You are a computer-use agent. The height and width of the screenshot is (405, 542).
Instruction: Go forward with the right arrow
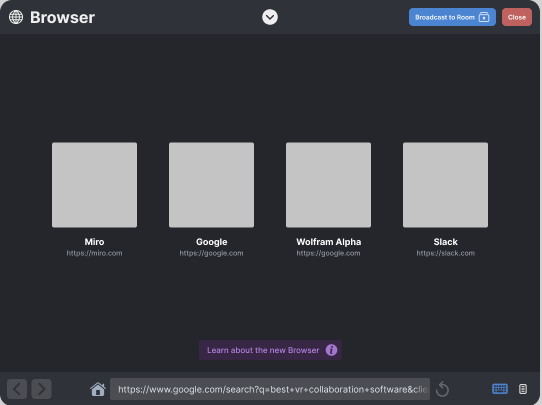(x=41, y=389)
